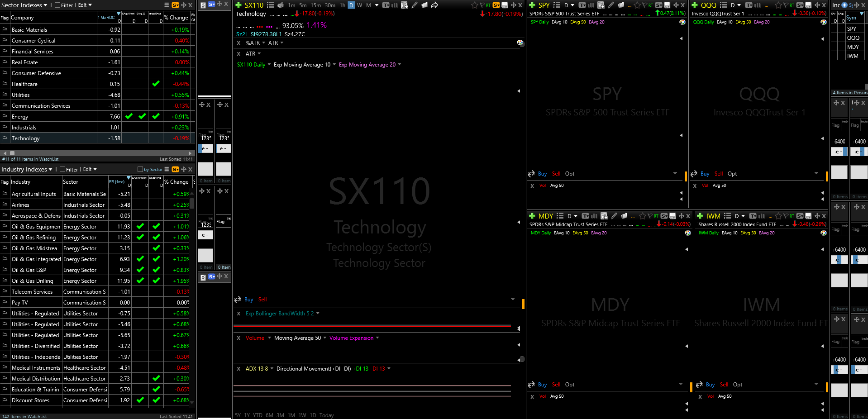Select the Healthcare row in Sector Indexes
Image resolution: width=868 pixels, height=419 pixels.
(25, 84)
